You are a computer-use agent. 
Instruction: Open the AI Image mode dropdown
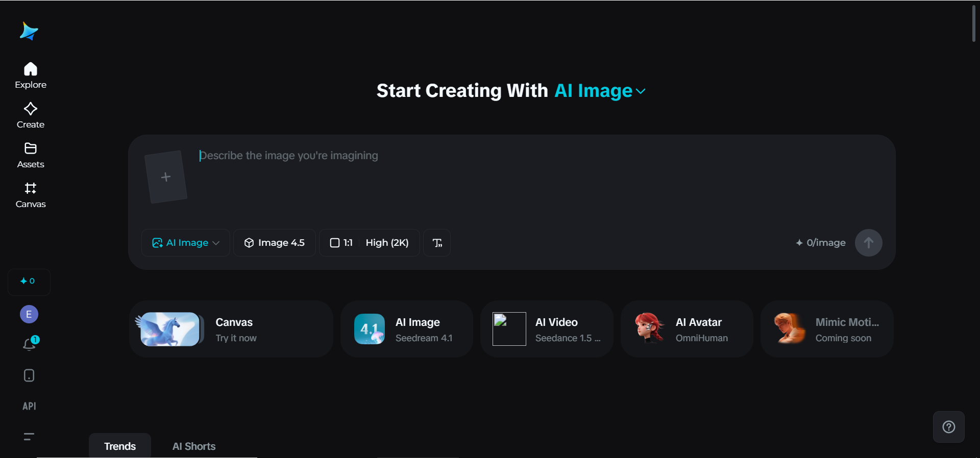[186, 243]
